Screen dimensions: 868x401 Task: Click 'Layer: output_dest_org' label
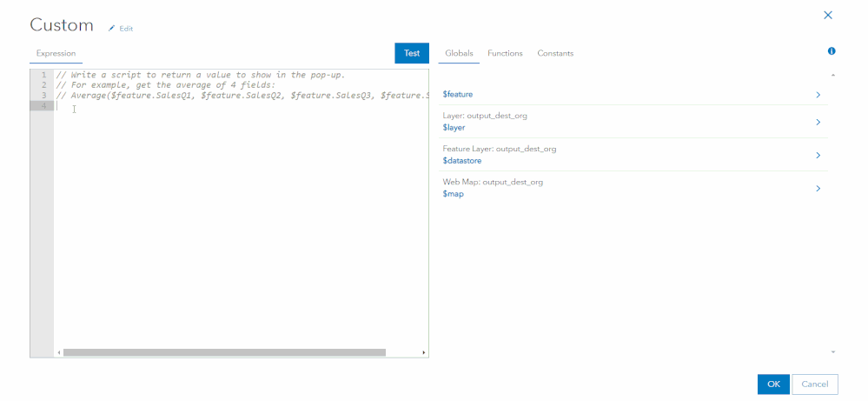485,116
